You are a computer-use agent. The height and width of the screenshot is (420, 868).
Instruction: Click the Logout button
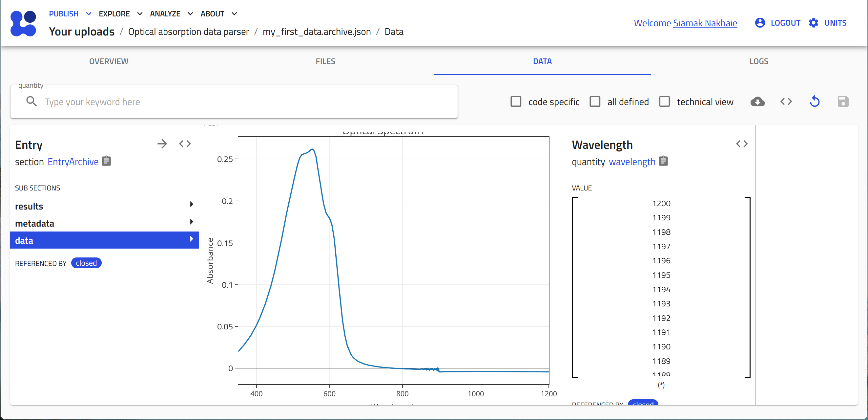(x=778, y=23)
